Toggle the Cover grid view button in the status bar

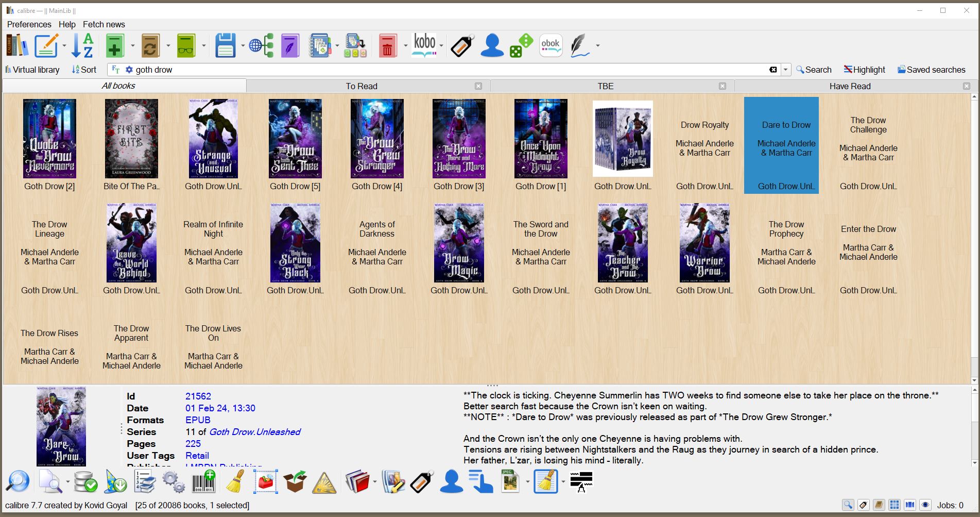click(895, 505)
